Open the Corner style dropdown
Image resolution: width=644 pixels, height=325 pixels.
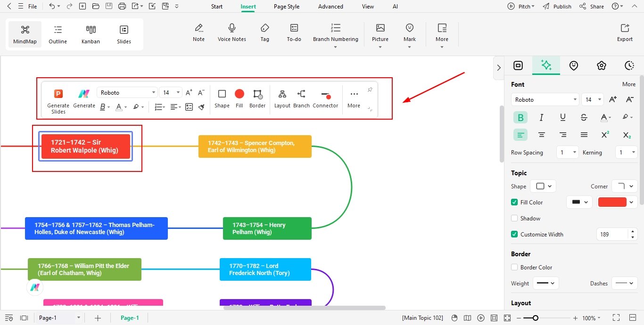[x=625, y=186]
